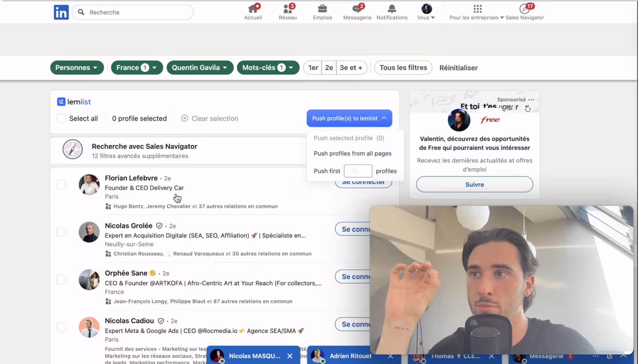Viewport: 638px width, 364px height.
Task: Choose Push profiles from all pages
Action: (352, 153)
